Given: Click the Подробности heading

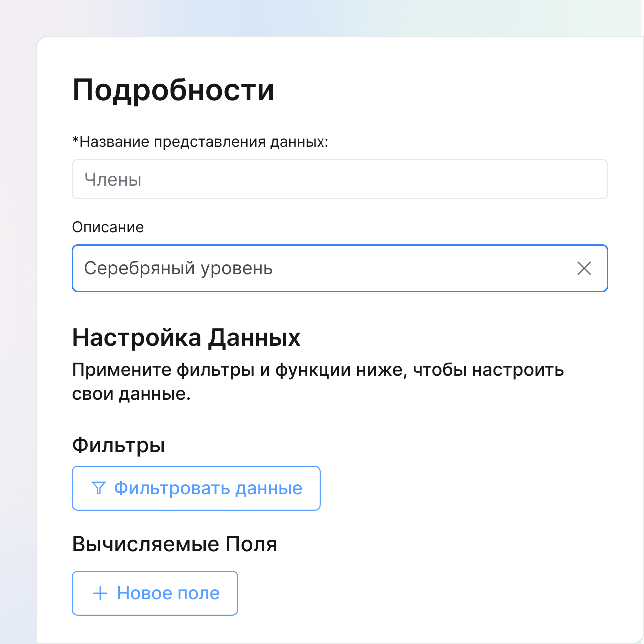Looking at the screenshot, I should 173,90.
